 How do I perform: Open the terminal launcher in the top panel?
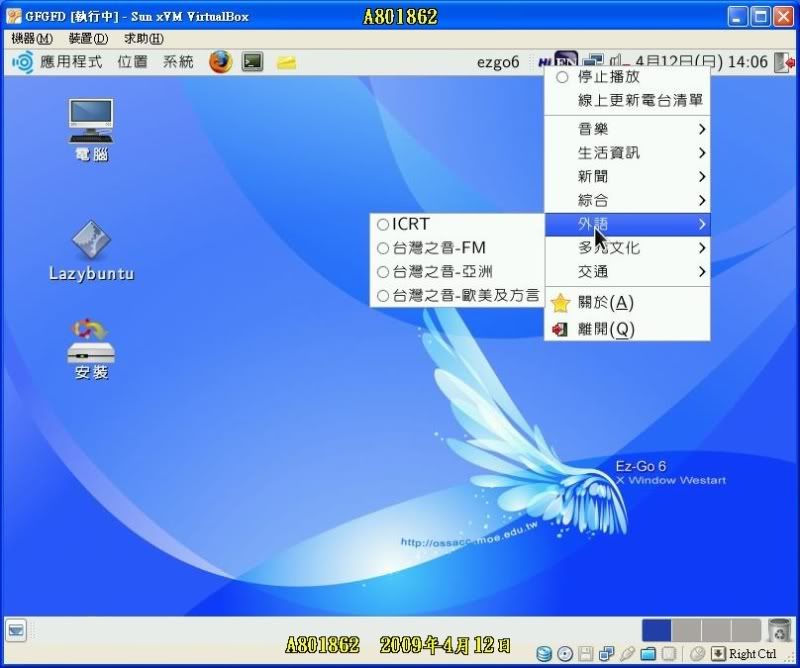[x=253, y=62]
